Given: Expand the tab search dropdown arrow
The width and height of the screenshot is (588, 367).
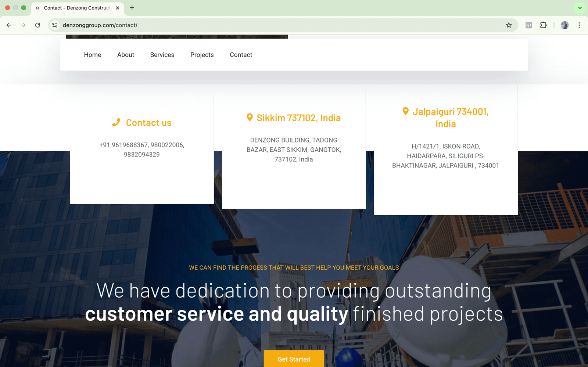Looking at the screenshot, I should click(580, 8).
